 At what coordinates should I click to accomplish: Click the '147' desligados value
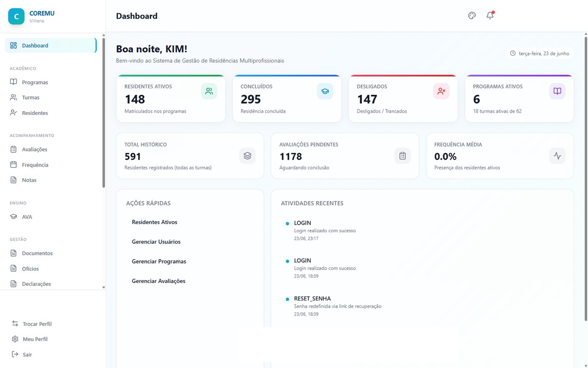(367, 99)
